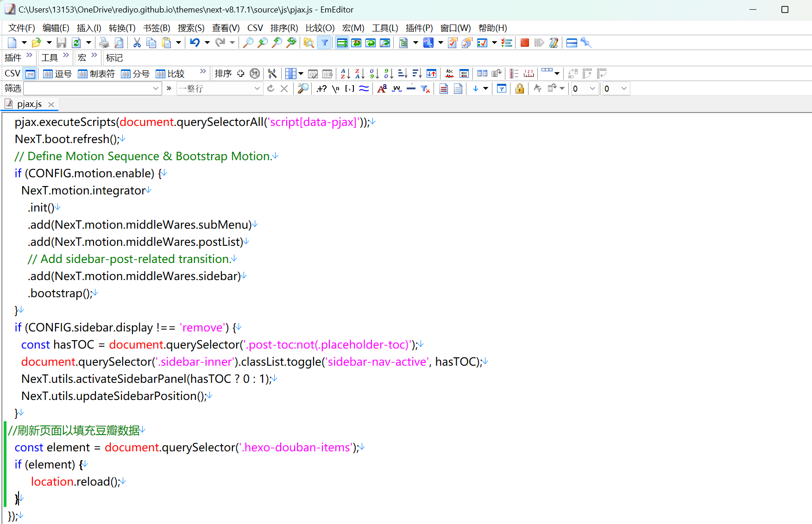Image resolution: width=812 pixels, height=524 pixels.
Task: Open the Filter text combo box dropdown
Action: coord(156,88)
